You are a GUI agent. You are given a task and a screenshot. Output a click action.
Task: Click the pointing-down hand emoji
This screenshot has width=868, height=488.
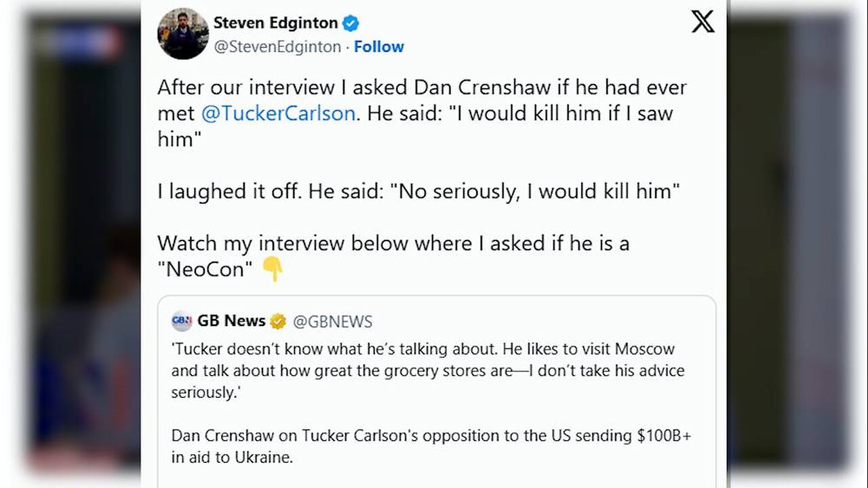273,270
